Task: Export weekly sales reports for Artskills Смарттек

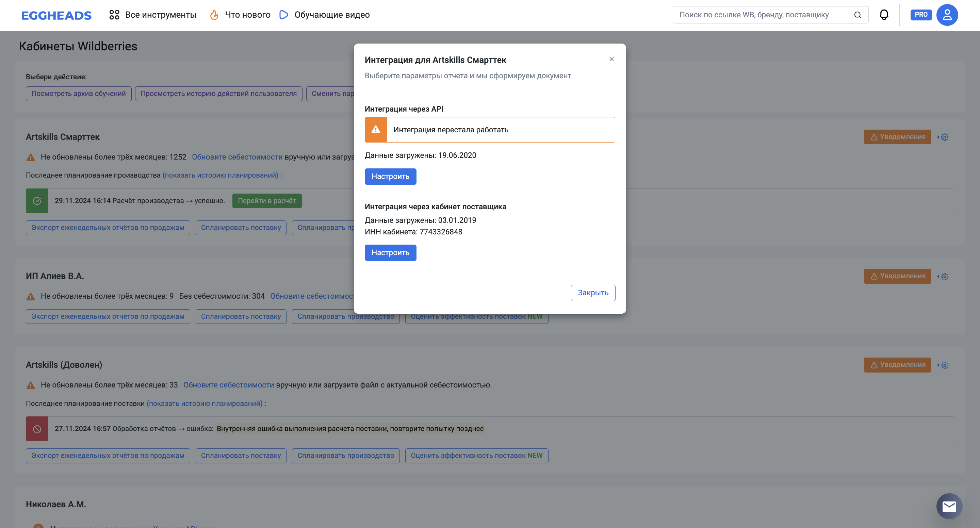Action: (x=108, y=228)
